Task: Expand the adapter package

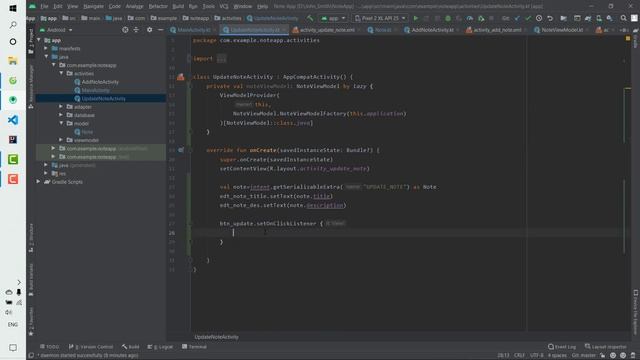Action: (x=61, y=107)
